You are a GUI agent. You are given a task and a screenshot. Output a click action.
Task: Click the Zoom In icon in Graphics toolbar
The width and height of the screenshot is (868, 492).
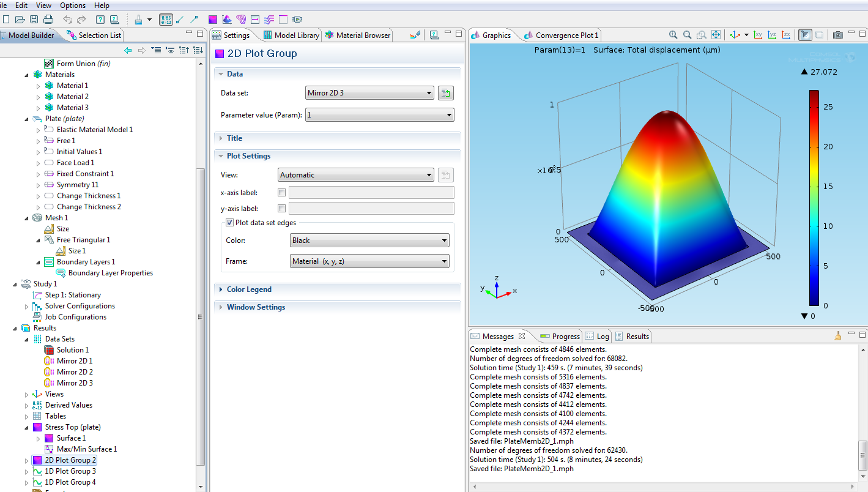point(673,35)
